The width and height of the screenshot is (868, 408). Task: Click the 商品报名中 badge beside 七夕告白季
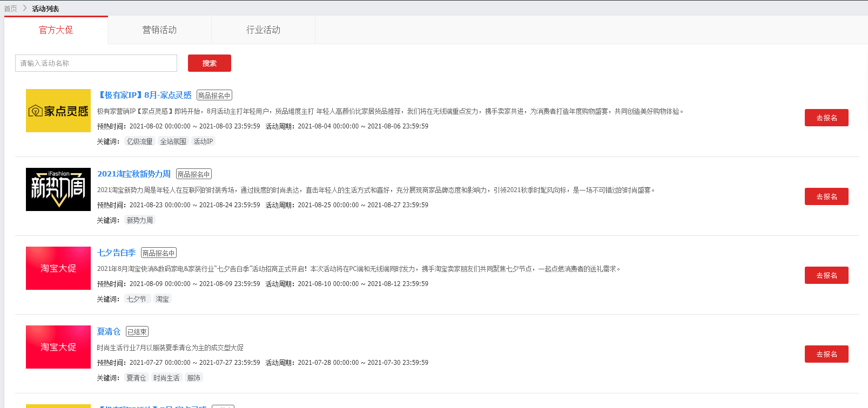pos(159,253)
